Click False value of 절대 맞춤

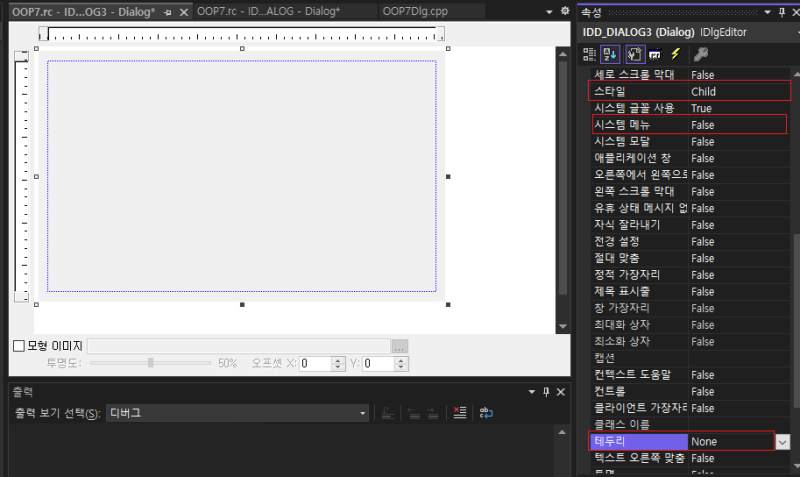pos(703,259)
